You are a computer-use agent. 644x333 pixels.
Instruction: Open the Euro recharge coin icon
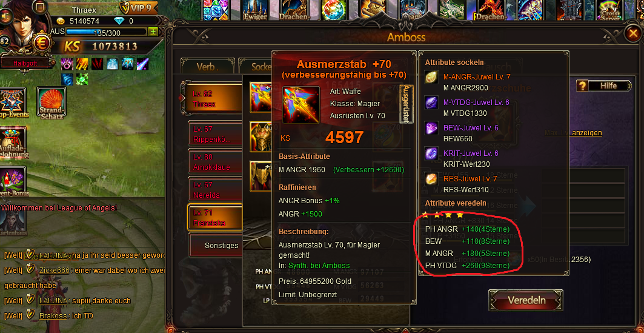(x=40, y=42)
